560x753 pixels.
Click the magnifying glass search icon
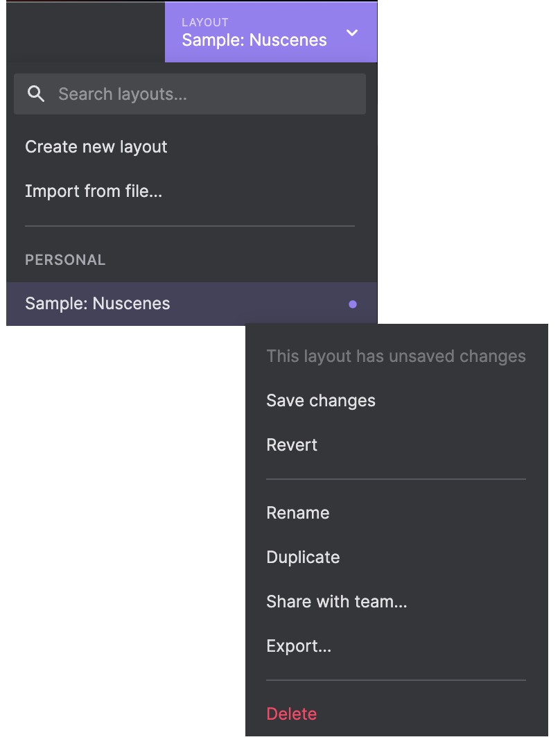pyautogui.click(x=35, y=94)
